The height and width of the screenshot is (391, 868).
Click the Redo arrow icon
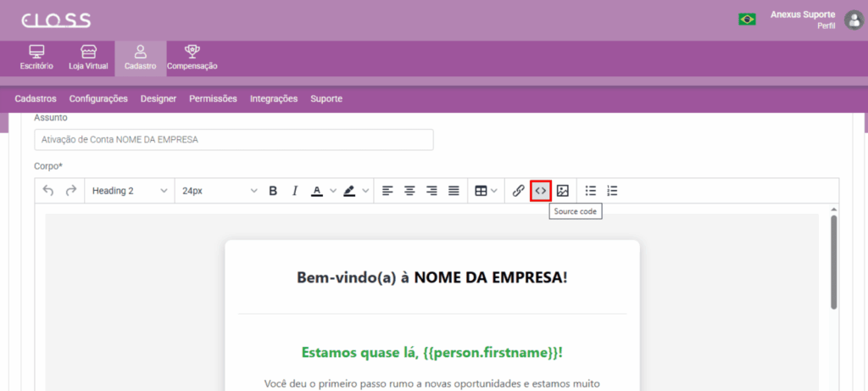71,191
